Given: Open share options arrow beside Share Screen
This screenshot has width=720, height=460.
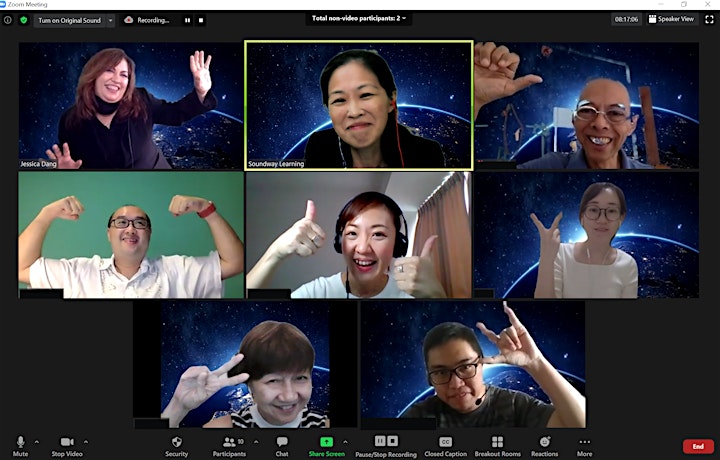Looking at the screenshot, I should pyautogui.click(x=345, y=442).
